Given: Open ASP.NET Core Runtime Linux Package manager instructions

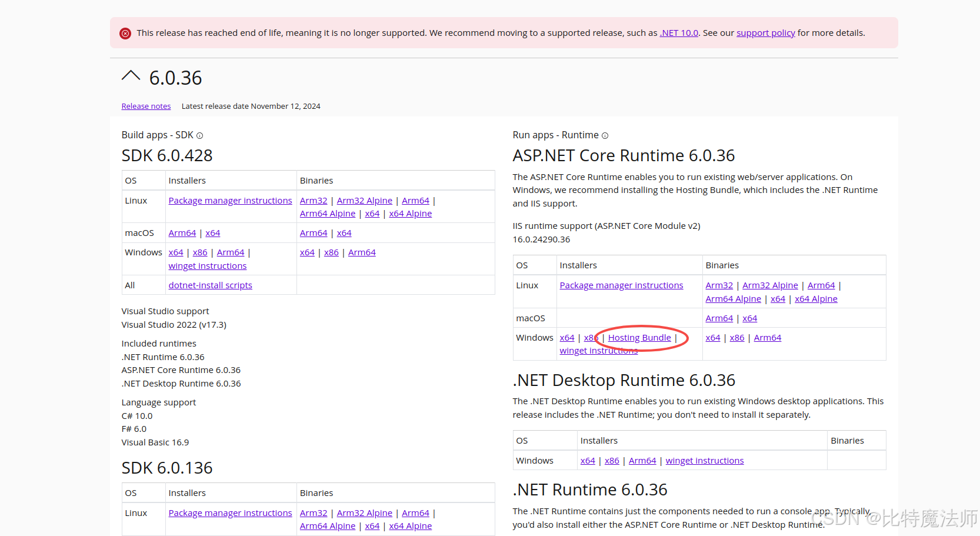Looking at the screenshot, I should (621, 285).
